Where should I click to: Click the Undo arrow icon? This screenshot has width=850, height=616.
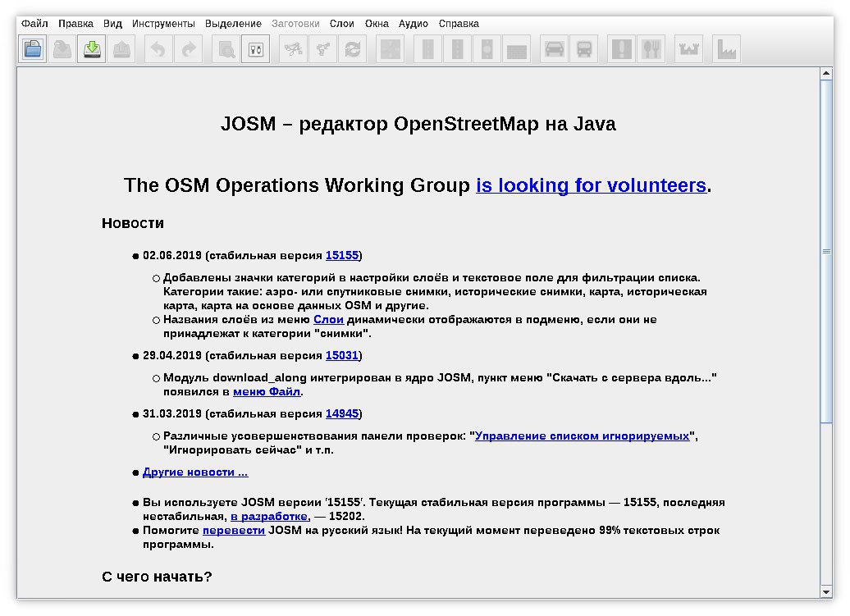[x=158, y=49]
